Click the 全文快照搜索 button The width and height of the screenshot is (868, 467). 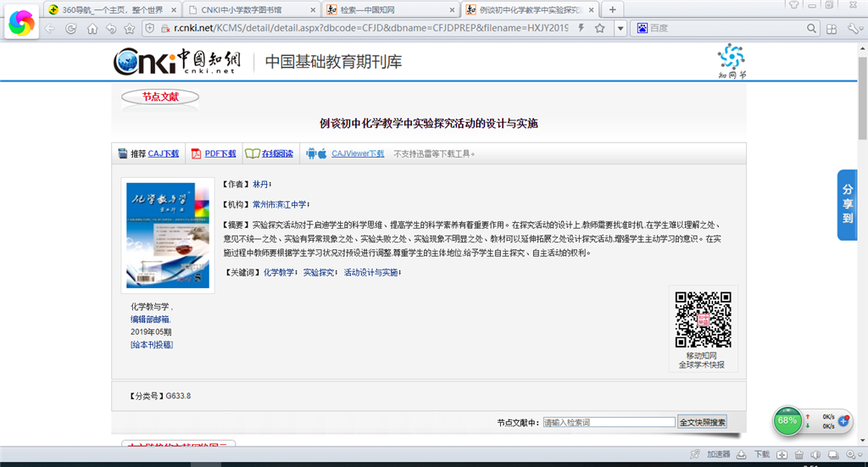coord(702,422)
